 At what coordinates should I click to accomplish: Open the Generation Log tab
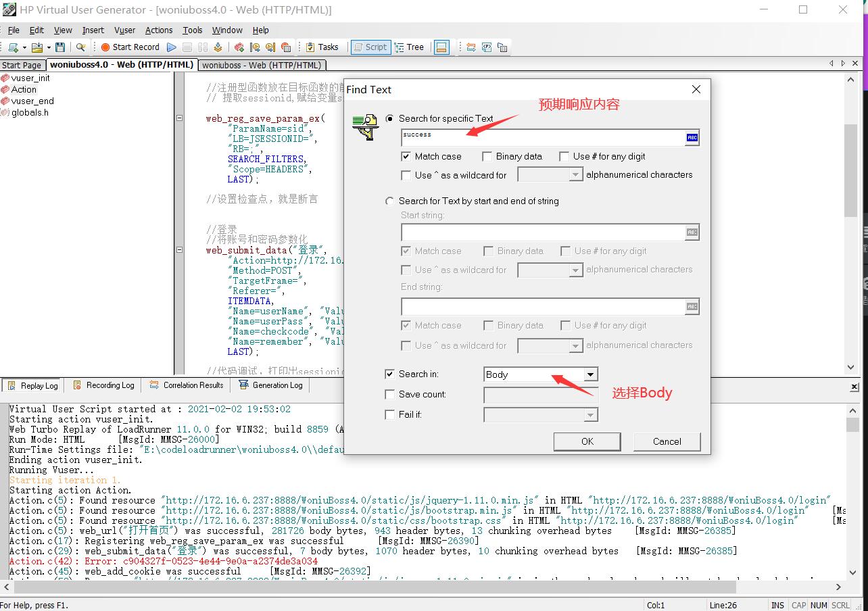coord(270,385)
